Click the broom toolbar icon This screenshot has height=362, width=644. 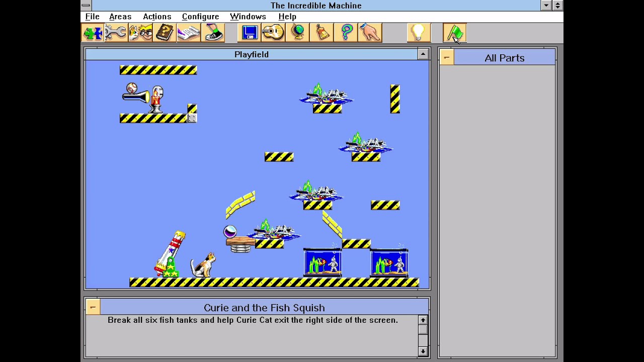click(321, 33)
